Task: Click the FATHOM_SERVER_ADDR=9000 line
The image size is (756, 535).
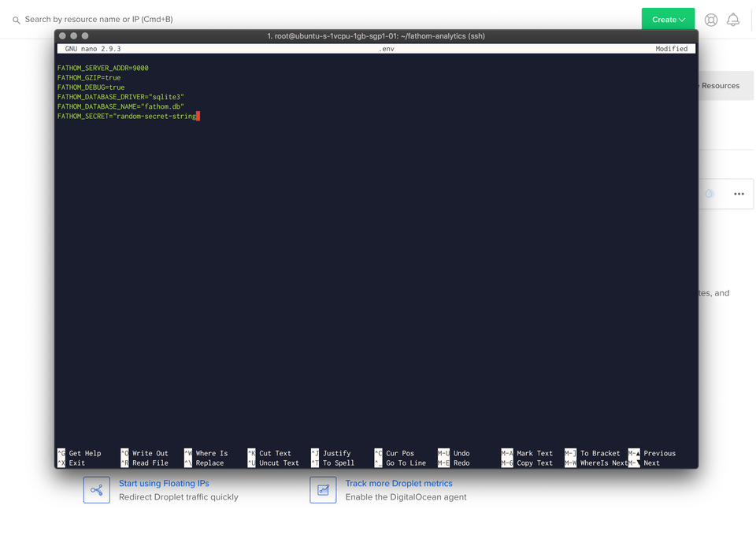Action: coord(102,68)
